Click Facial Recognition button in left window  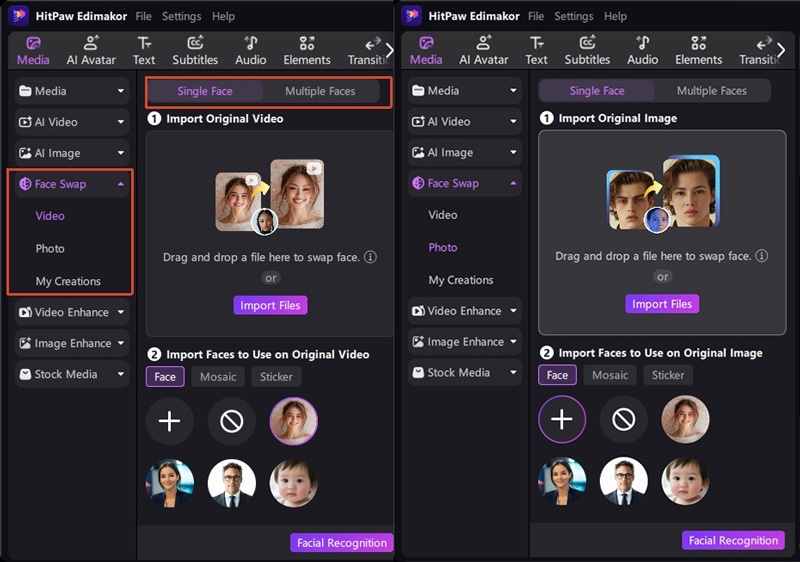coord(342,543)
